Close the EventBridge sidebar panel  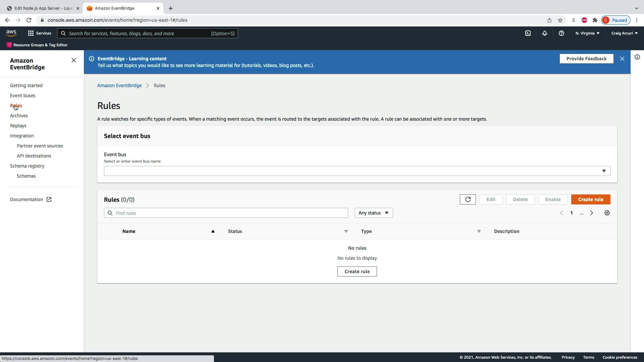click(x=74, y=60)
